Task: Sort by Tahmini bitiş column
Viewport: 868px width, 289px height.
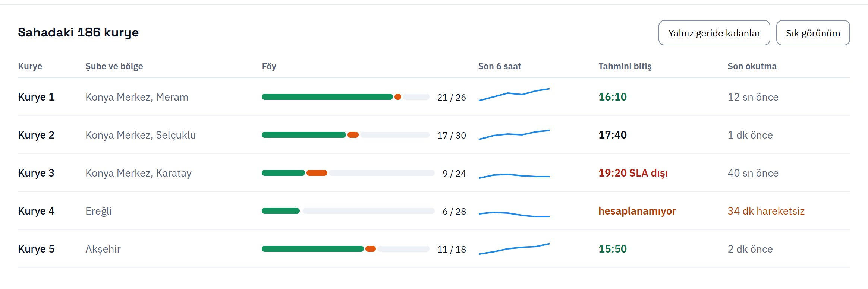Action: [625, 66]
